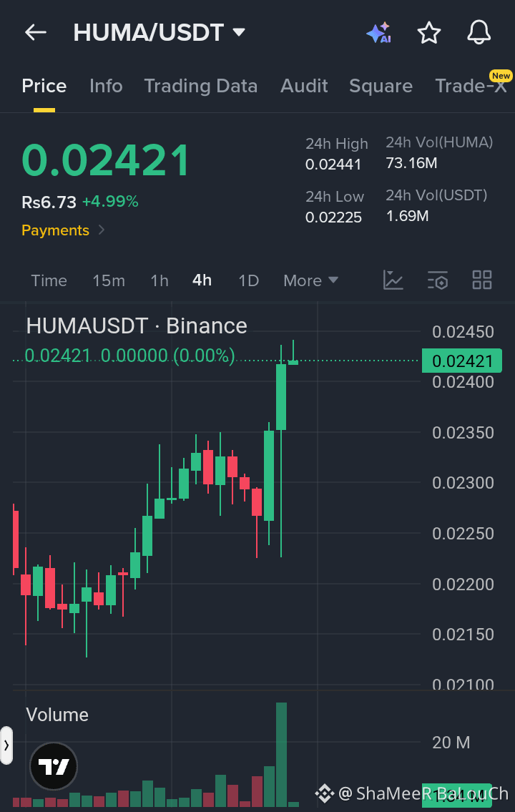The width and height of the screenshot is (515, 812).
Task: Open the chart settings icon
Action: pos(438,280)
